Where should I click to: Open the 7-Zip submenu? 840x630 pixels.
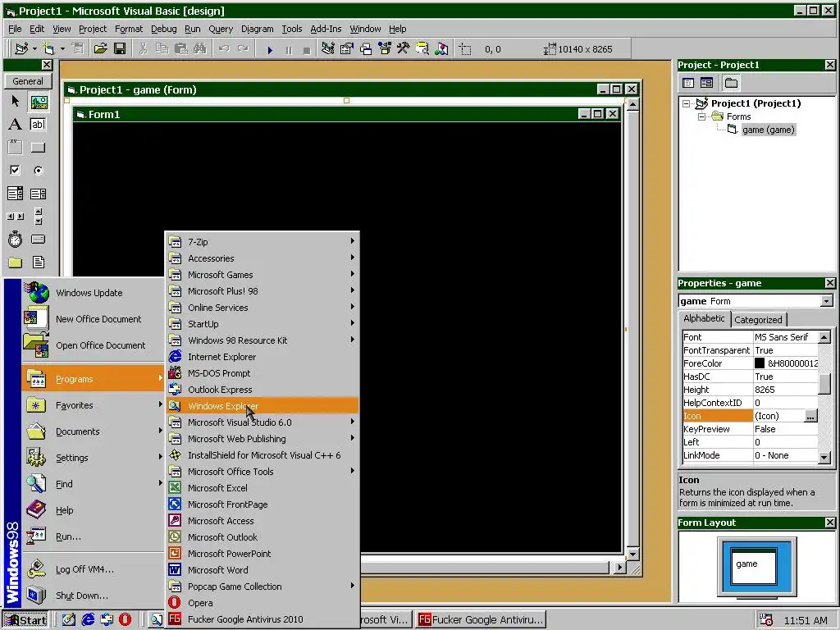click(262, 242)
